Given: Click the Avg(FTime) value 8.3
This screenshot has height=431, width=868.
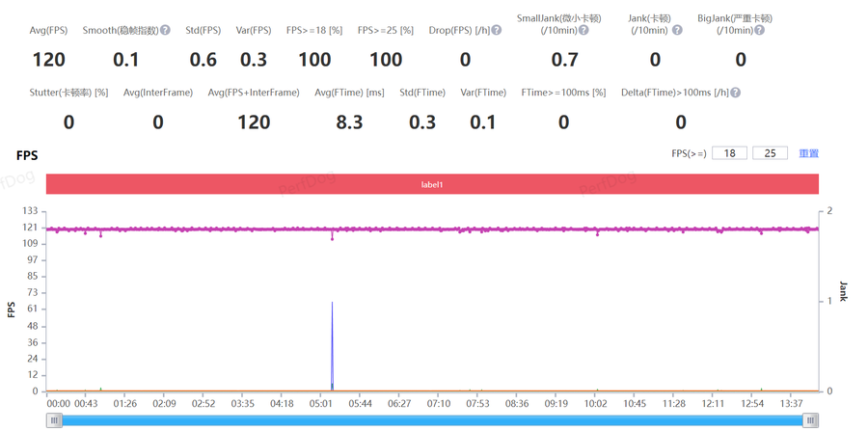Looking at the screenshot, I should [x=348, y=122].
